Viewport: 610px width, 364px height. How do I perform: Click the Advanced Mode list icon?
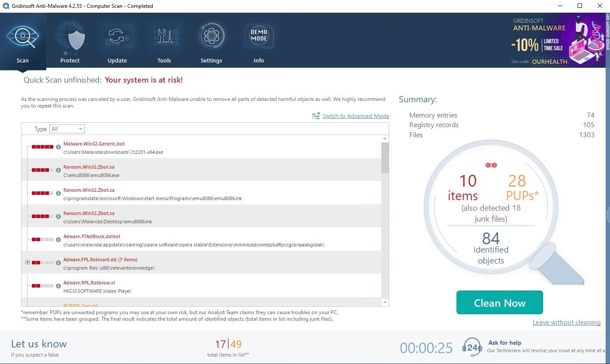pos(316,116)
